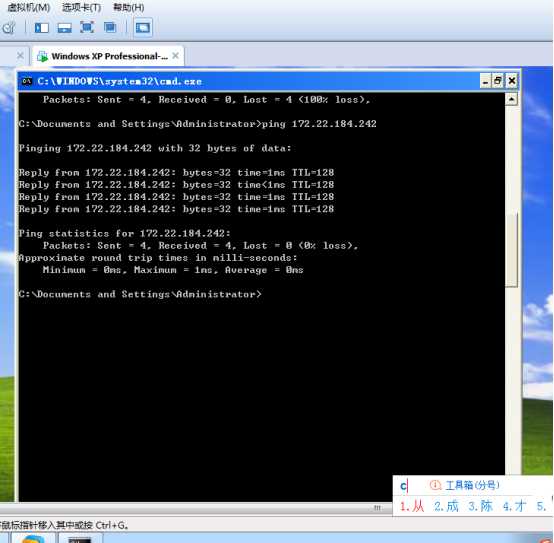
Task: Choose IME candidate 3 陈
Action: click(x=480, y=506)
